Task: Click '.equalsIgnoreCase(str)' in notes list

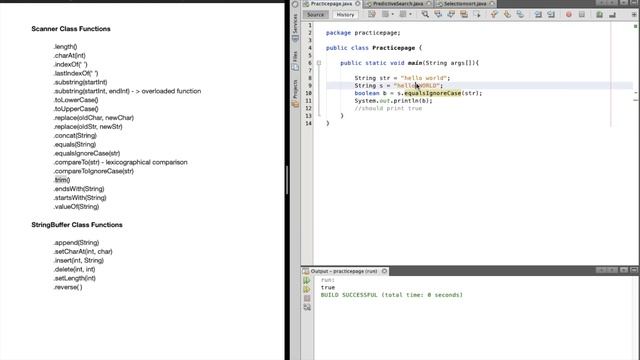Action: click(x=87, y=153)
